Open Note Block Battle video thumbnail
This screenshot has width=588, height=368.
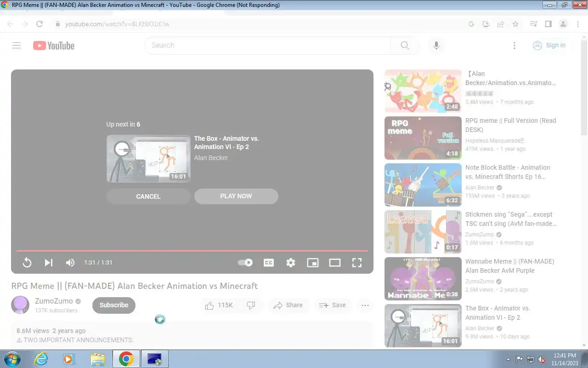pyautogui.click(x=423, y=185)
